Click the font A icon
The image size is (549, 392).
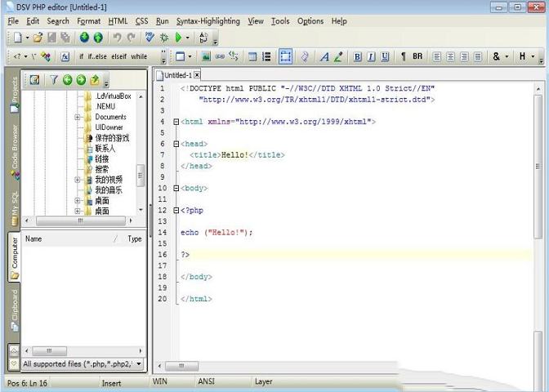(324, 56)
